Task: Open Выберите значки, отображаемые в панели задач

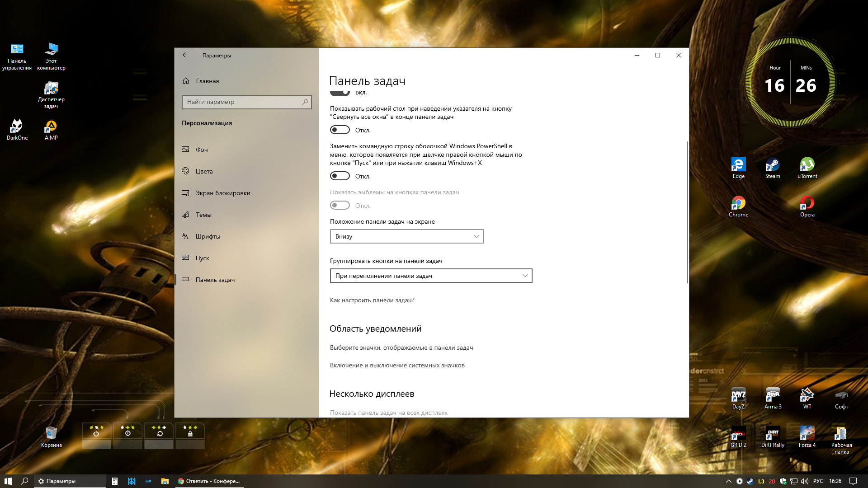Action: pyautogui.click(x=401, y=347)
